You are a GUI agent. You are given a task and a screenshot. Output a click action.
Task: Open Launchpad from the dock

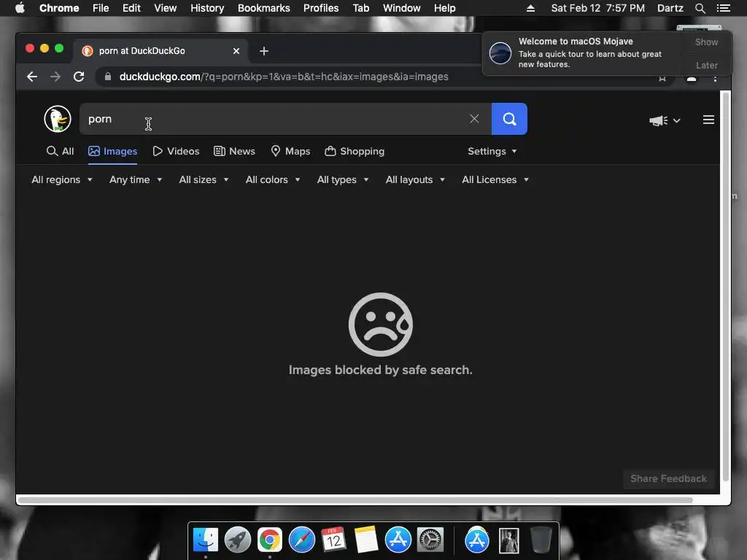click(x=238, y=540)
